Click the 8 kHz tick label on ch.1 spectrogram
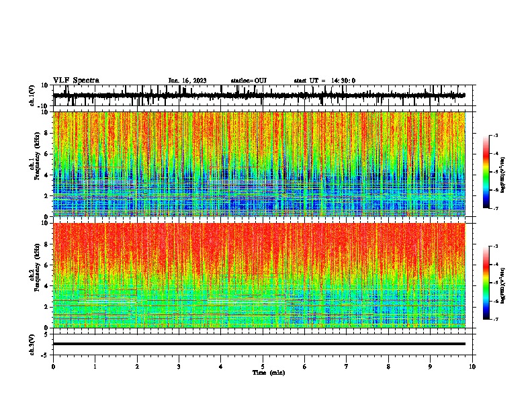The width and height of the screenshot is (532, 411). [46, 133]
